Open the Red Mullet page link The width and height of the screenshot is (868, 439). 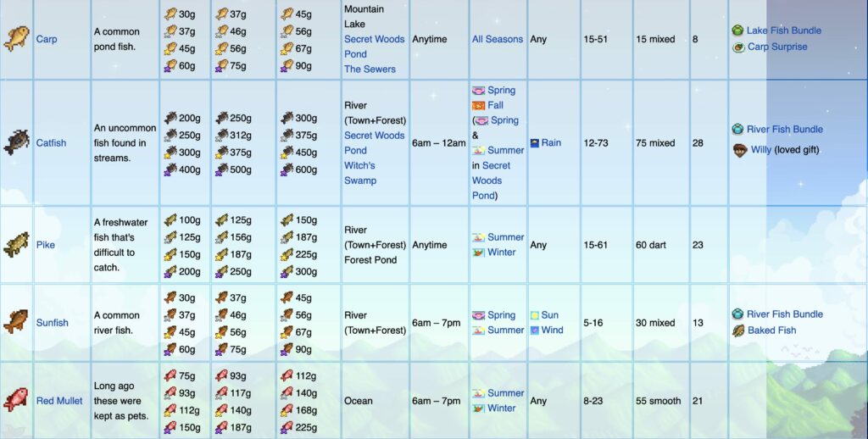59,401
